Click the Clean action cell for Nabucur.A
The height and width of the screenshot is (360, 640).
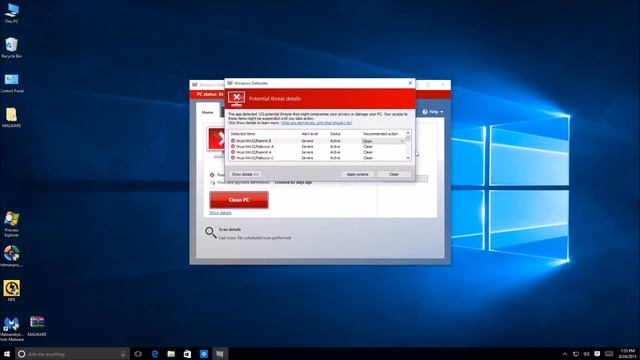coord(368,147)
